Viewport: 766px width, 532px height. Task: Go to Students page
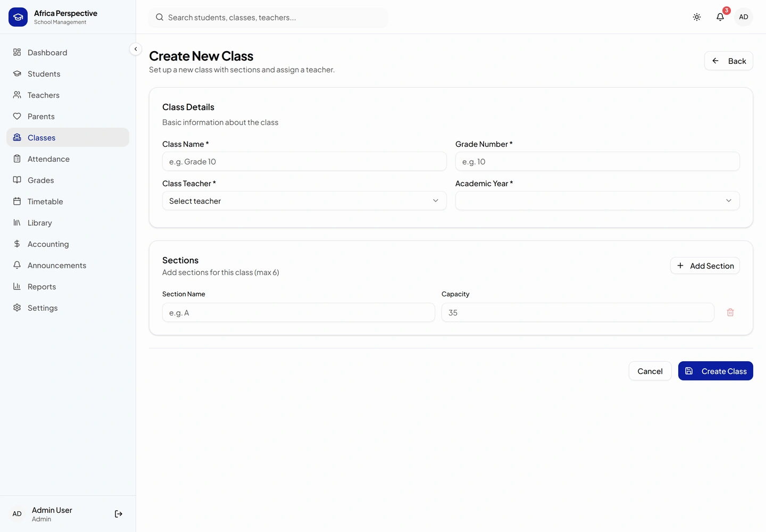tap(68, 73)
